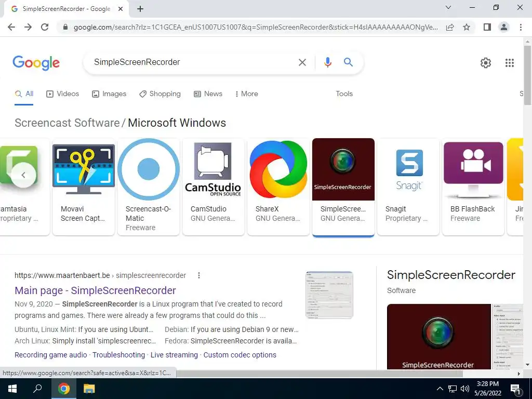532x399 pixels.
Task: Open result options three-dot menu
Action: click(x=199, y=275)
